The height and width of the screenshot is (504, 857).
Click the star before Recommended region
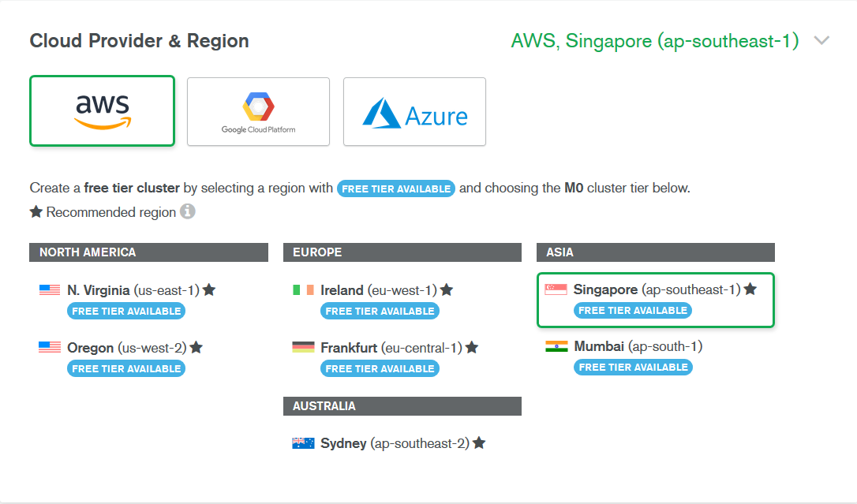click(36, 212)
